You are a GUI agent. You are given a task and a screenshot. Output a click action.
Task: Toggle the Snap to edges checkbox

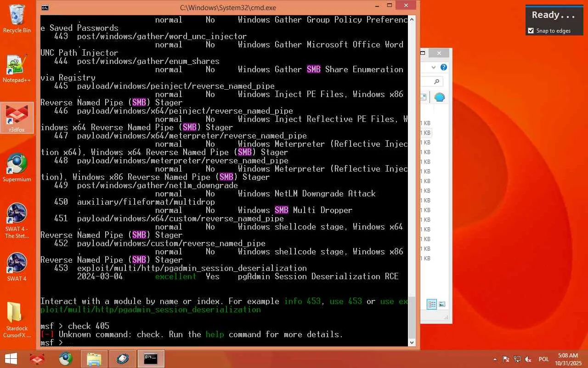531,31
